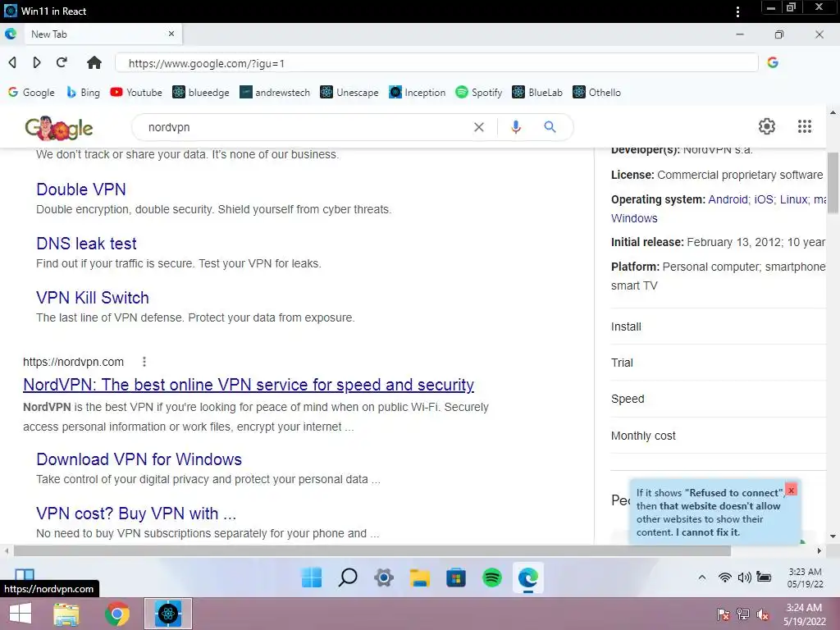Screen dimensions: 840x630
Task: Click the scroll down arrow
Action: pyautogui.click(x=833, y=536)
